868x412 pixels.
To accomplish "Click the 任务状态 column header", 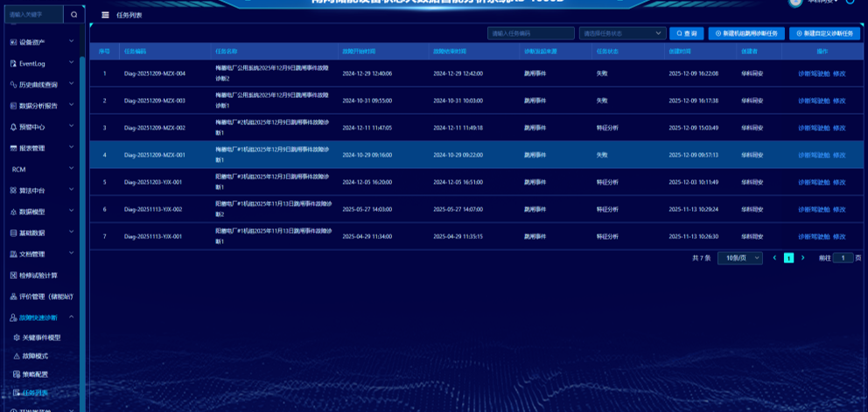I will pyautogui.click(x=607, y=51).
